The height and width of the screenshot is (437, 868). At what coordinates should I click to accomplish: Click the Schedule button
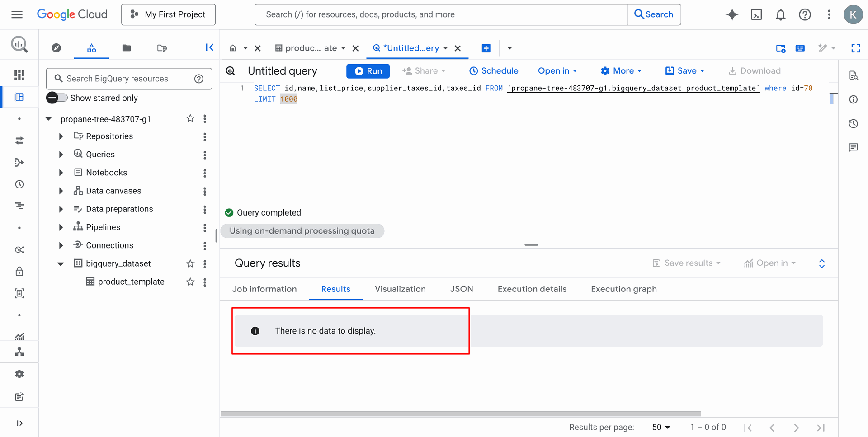click(x=494, y=71)
